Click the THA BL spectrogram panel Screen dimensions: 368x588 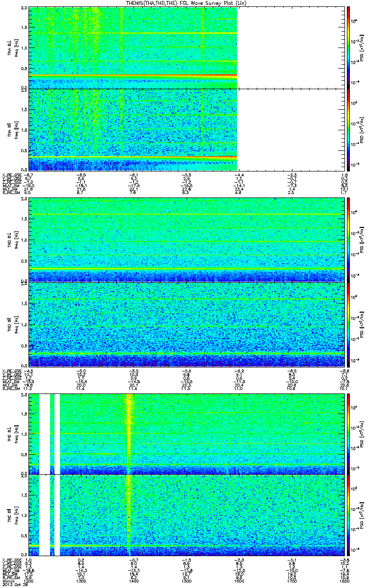point(186,48)
